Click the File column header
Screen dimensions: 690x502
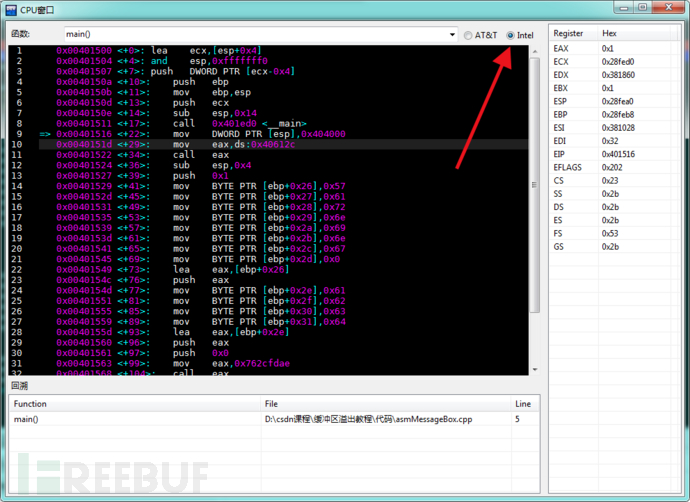tap(386, 404)
